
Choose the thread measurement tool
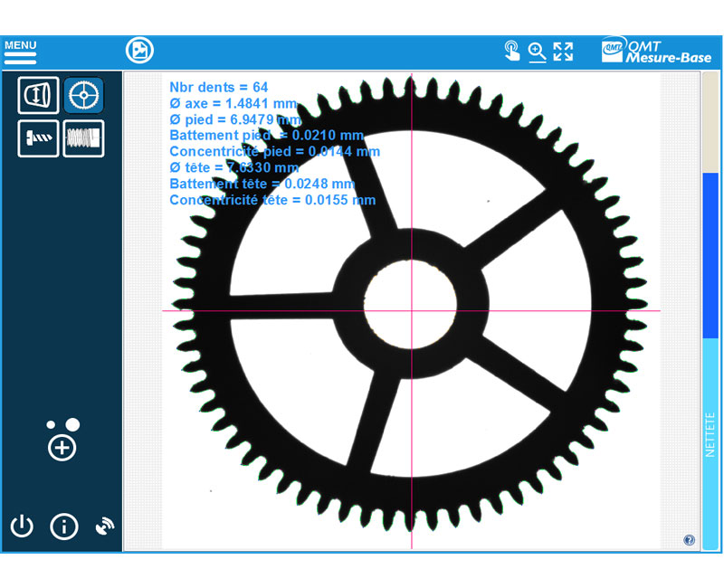click(83, 138)
